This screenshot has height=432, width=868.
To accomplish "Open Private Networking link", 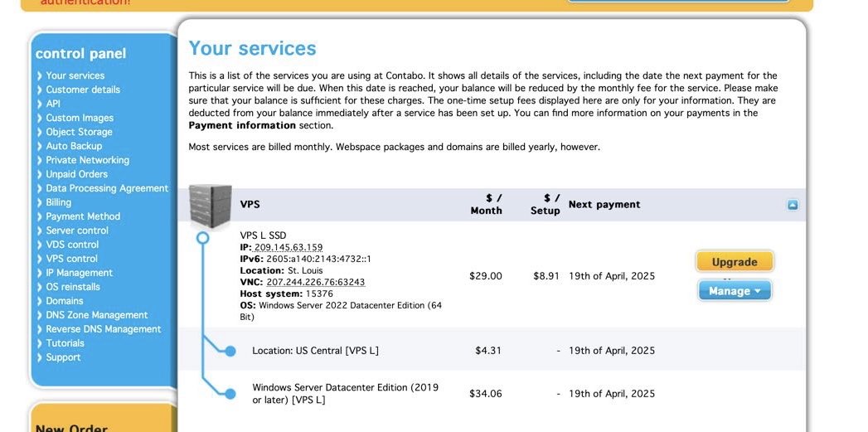I will point(88,160).
